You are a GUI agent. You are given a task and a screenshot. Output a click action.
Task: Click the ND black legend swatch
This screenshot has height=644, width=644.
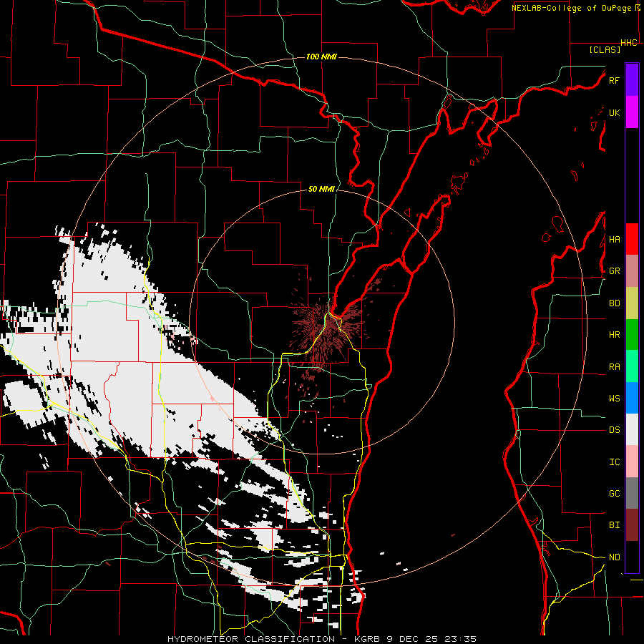click(632, 557)
